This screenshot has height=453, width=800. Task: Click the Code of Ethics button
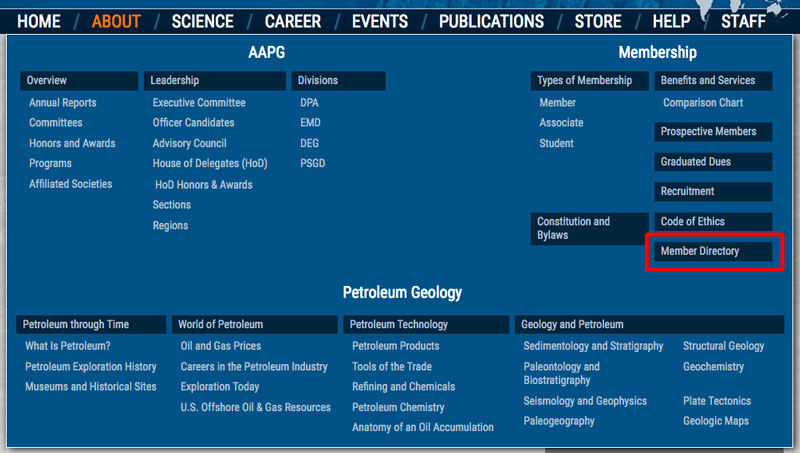[x=693, y=221]
